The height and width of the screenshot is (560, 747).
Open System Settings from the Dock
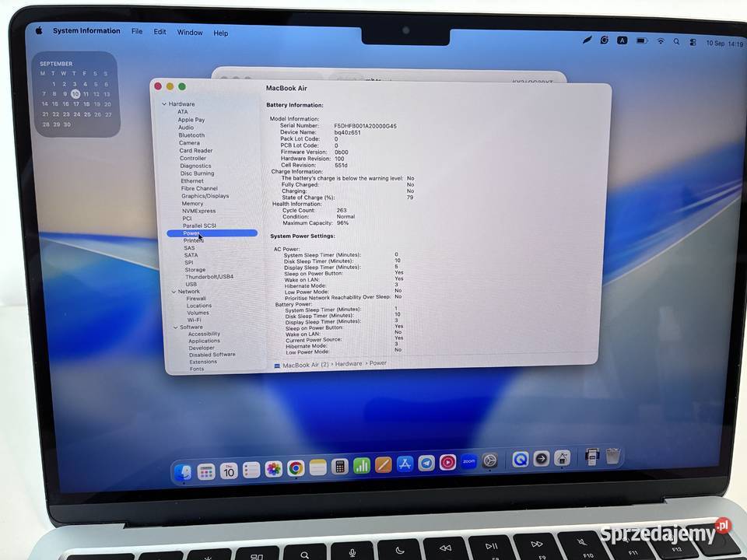coord(489,460)
